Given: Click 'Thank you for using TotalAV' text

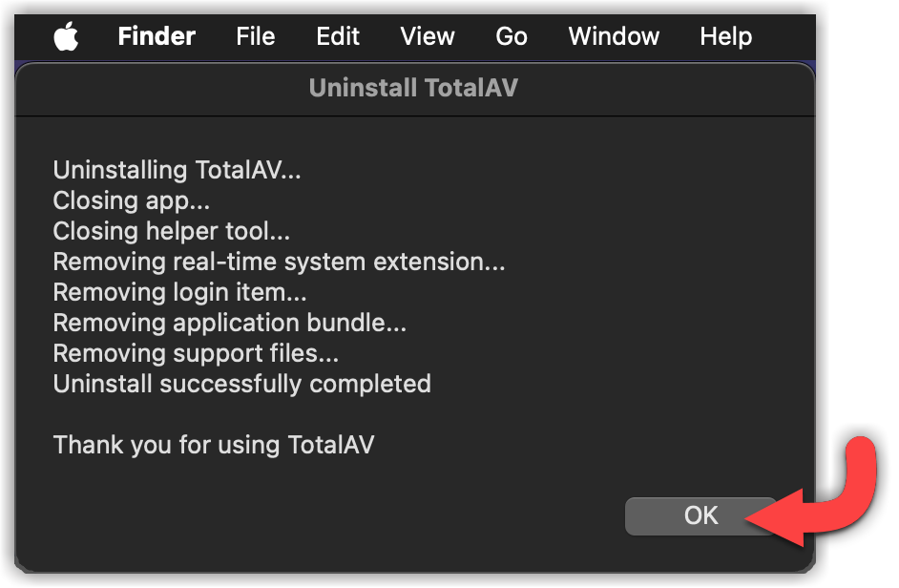Looking at the screenshot, I should tap(213, 445).
